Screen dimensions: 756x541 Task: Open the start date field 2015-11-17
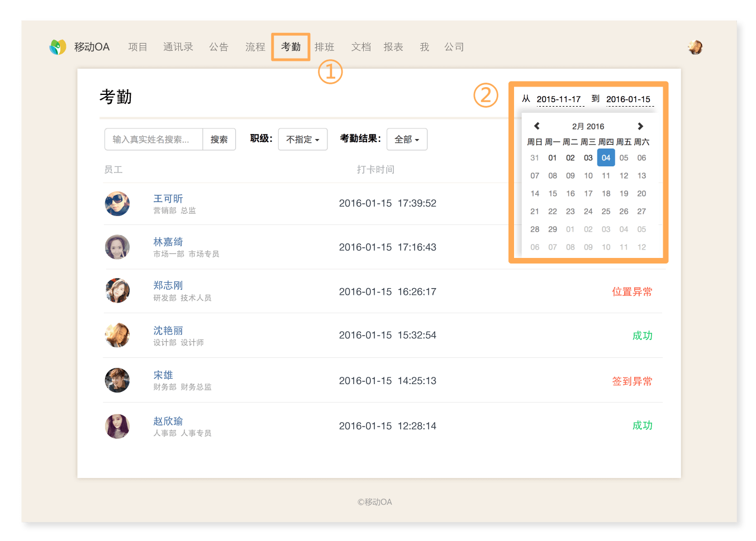558,99
